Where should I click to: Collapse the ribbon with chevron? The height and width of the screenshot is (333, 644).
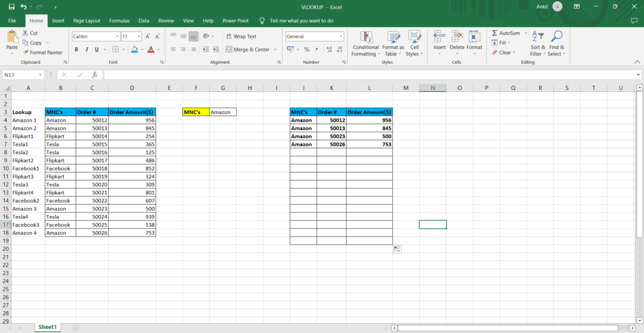(x=637, y=62)
